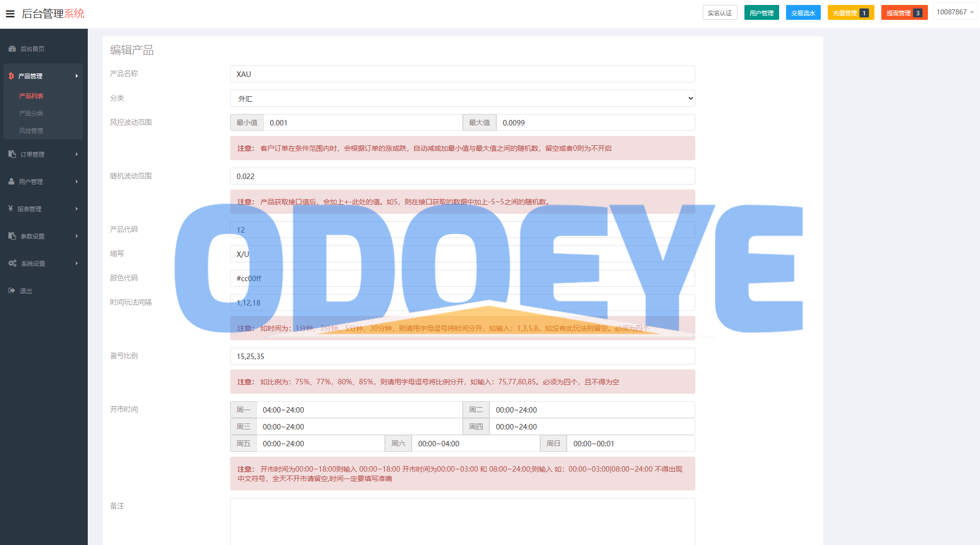Click the bitcoin icon next to 产品管理
Viewport: 980px width, 545px height.
11,76
